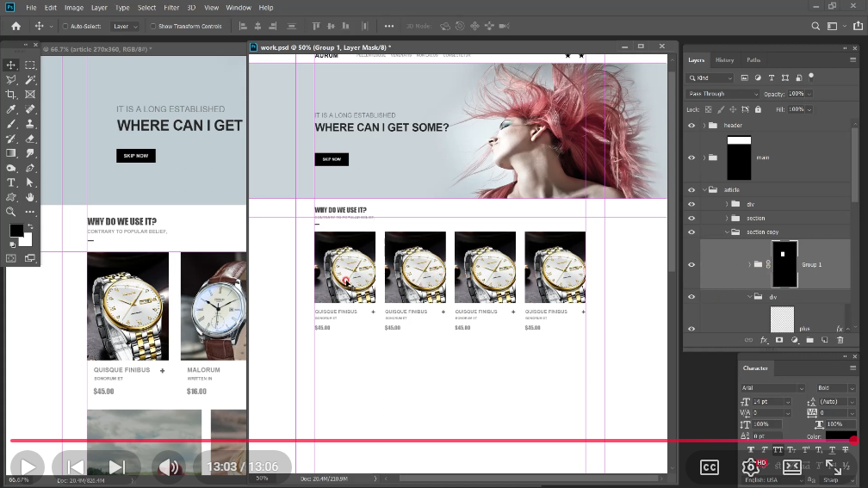Open video settings gear icon
Viewport: 868px width, 488px height.
tap(751, 467)
